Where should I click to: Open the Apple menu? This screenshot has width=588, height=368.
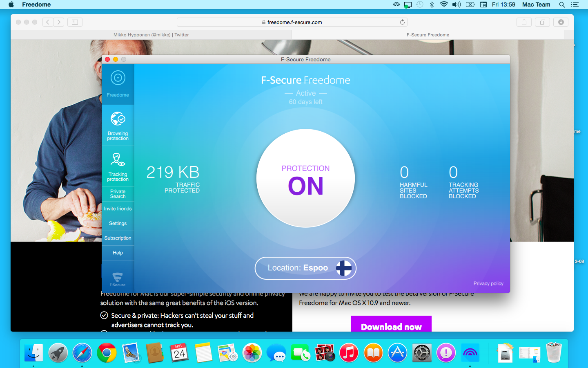point(11,4)
